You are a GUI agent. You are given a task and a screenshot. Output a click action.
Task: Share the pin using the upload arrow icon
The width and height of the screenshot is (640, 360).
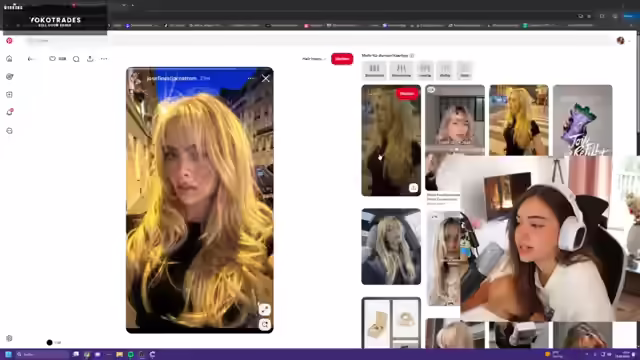[x=90, y=59]
